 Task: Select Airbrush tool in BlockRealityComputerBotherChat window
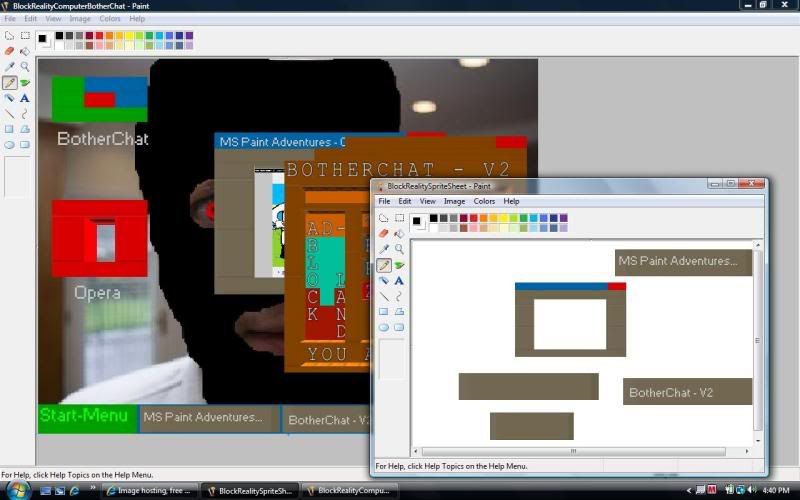pos(9,98)
